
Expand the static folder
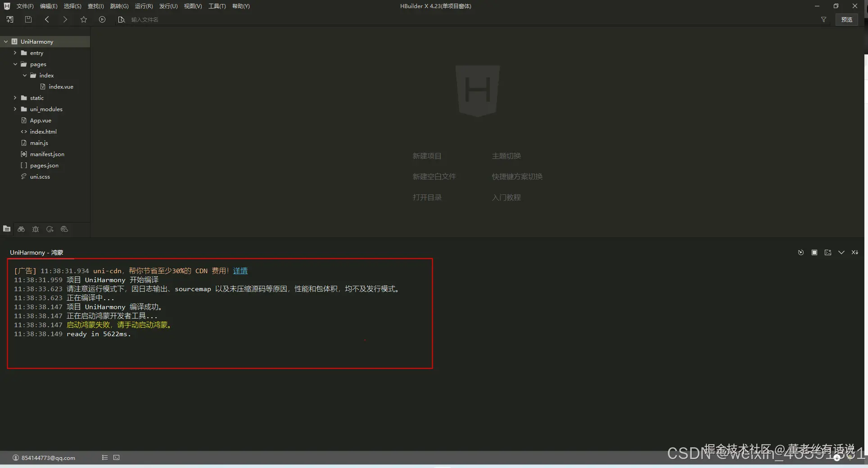[15, 98]
